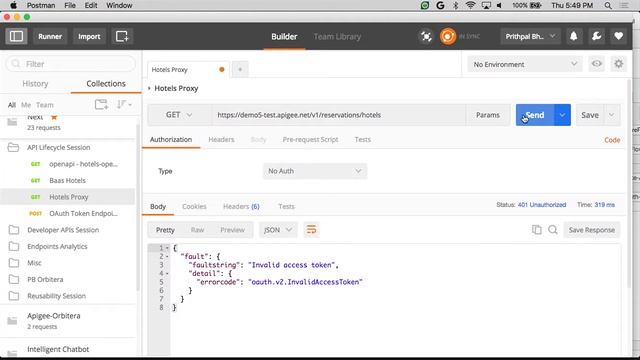Open the Prithpal user account dropdown
This screenshot has width=640, height=360.
click(x=530, y=36)
